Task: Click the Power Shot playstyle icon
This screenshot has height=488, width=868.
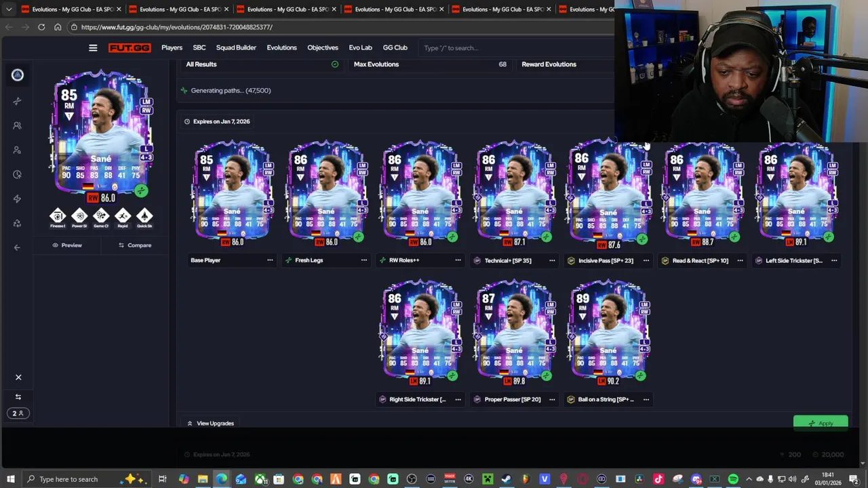Action: point(79,217)
